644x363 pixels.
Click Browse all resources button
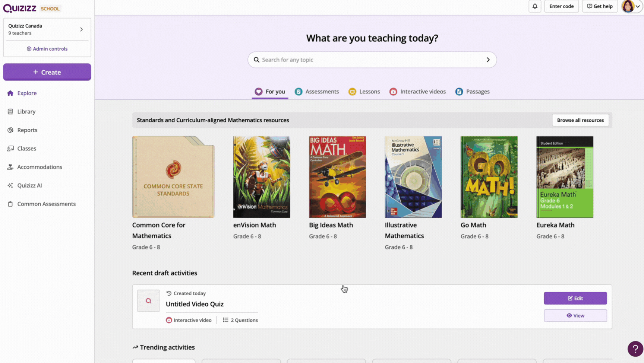(x=580, y=120)
